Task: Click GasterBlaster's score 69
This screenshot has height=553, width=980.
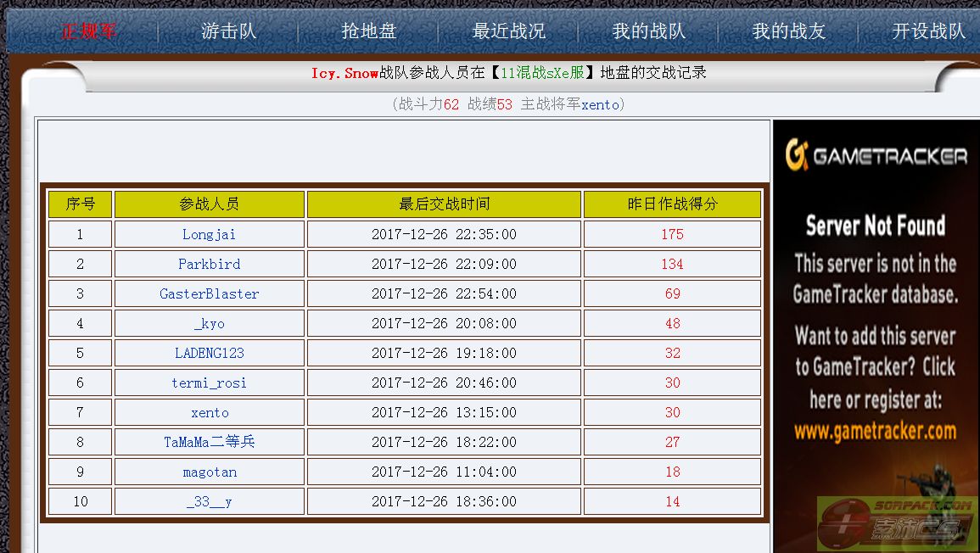Action: pos(673,293)
